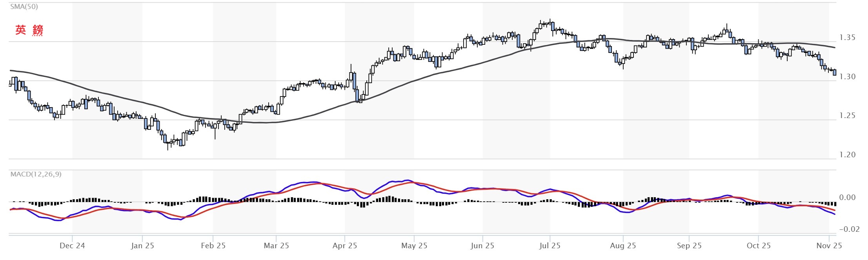868x260 pixels.
Task: Click the red 英鎊 currency title
Action: click(x=29, y=30)
